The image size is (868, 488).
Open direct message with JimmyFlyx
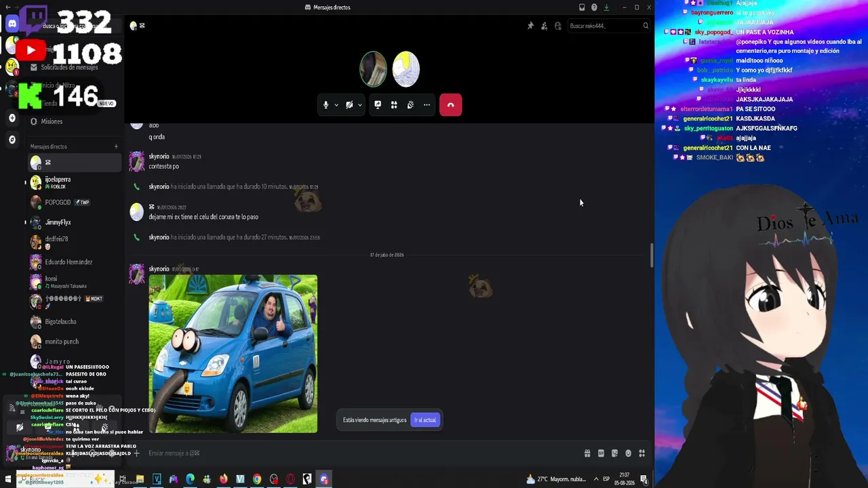75,222
